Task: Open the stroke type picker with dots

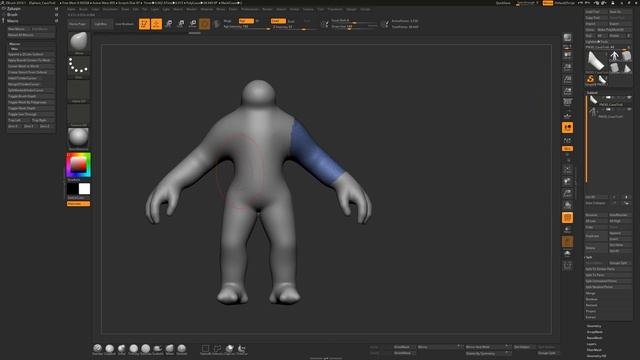Action: (x=78, y=67)
